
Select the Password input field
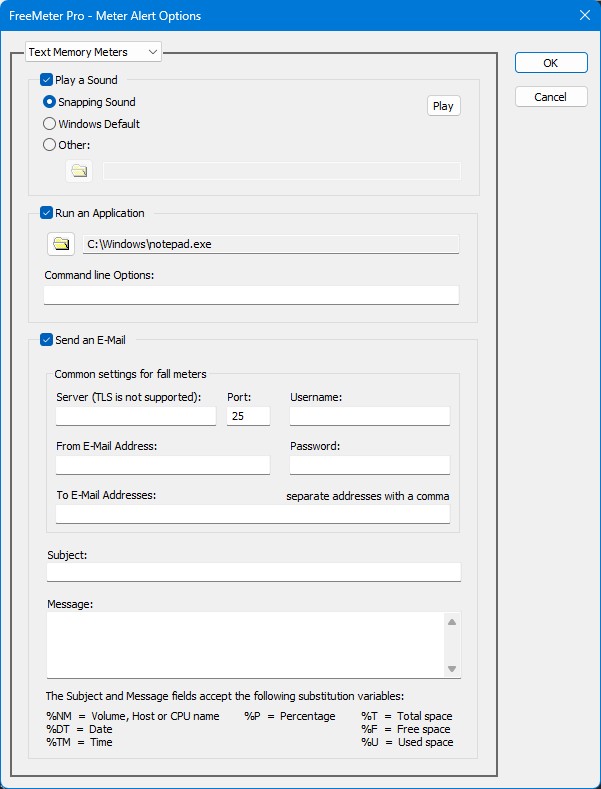(369, 465)
